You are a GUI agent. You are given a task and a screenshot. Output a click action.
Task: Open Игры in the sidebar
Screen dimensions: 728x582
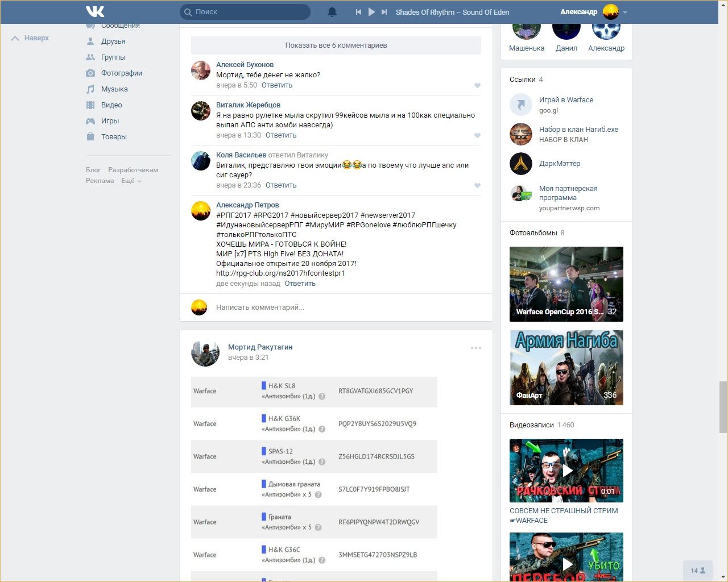coord(110,121)
